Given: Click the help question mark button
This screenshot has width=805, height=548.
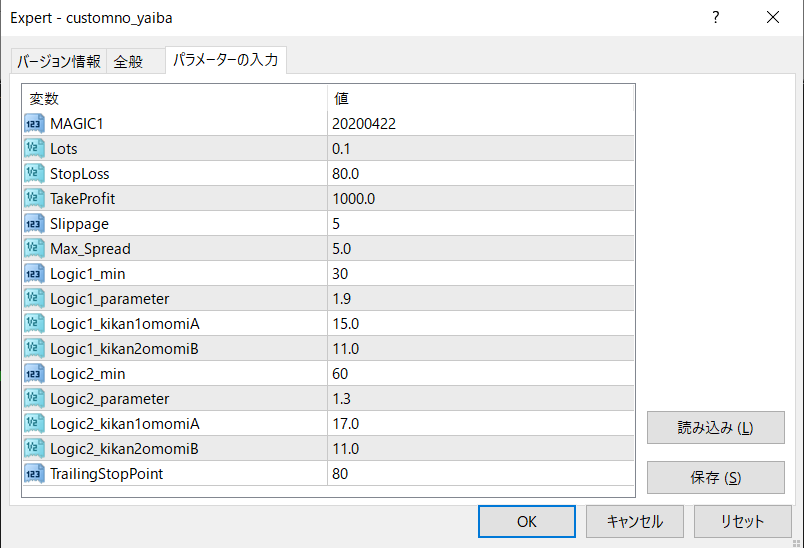Looking at the screenshot, I should [x=715, y=18].
